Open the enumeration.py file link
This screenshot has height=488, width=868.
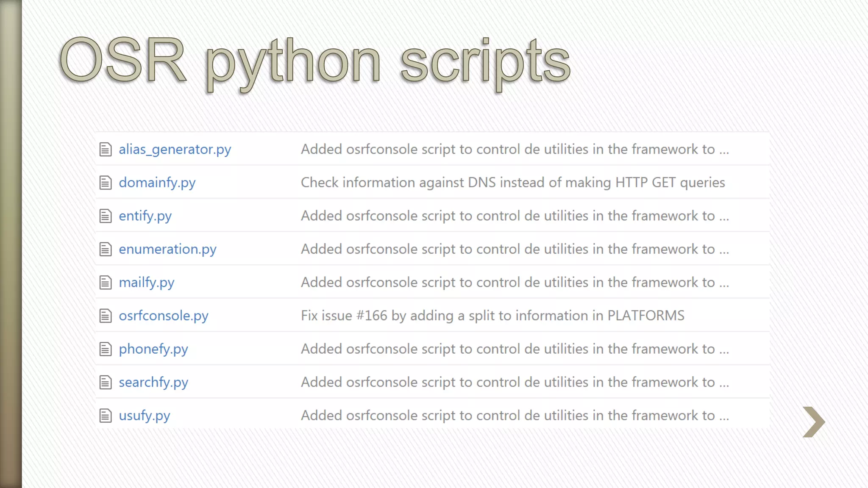tap(167, 249)
